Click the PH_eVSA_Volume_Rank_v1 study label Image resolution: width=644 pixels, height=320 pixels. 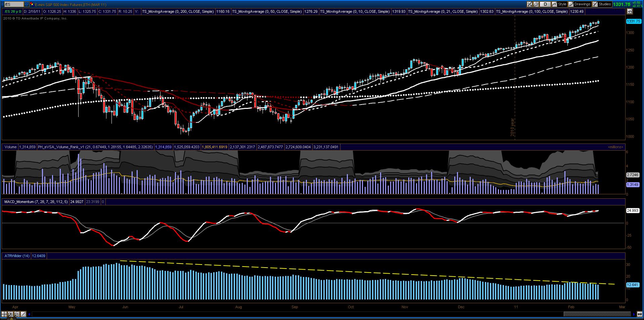pos(95,147)
